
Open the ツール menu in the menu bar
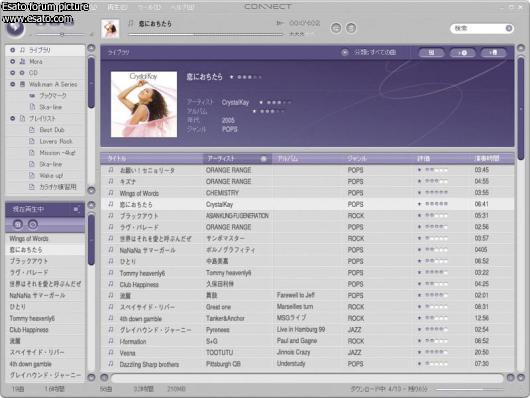click(149, 7)
